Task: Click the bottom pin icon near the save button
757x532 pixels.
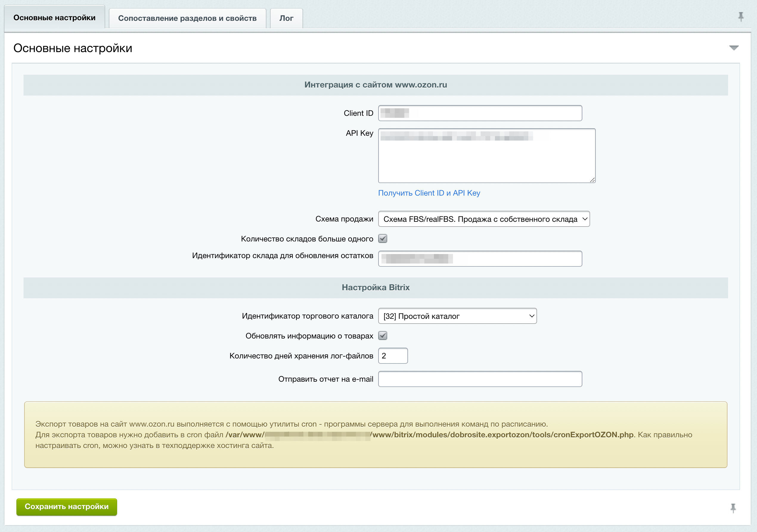Action: click(733, 508)
